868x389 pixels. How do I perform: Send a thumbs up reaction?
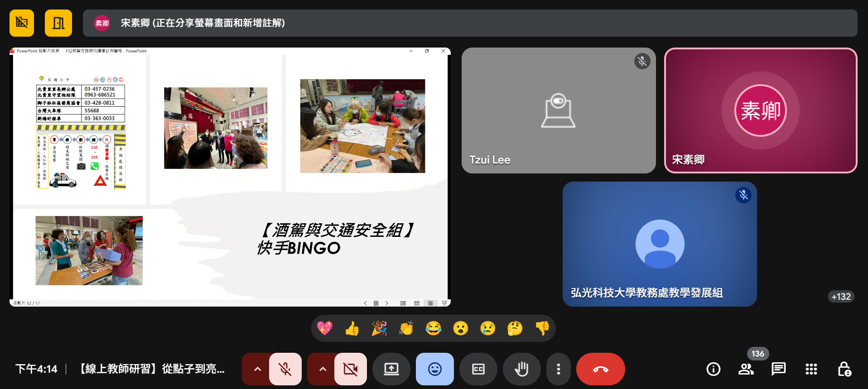click(352, 328)
